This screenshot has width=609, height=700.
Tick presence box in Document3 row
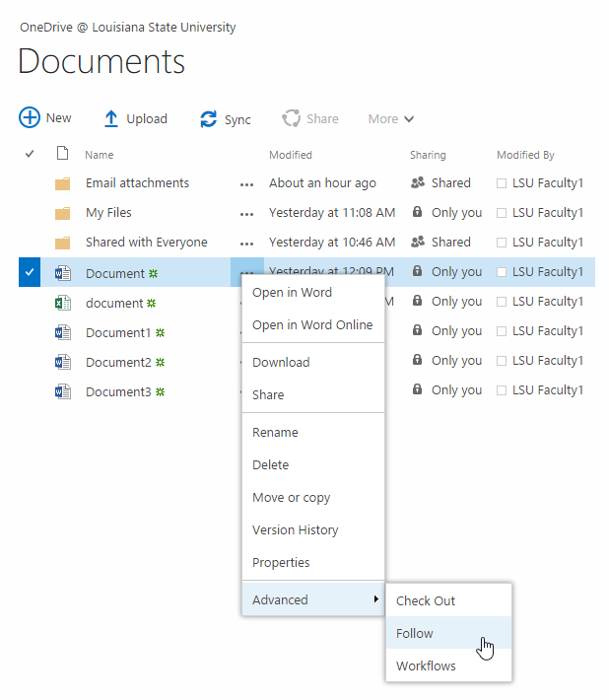[x=502, y=390]
